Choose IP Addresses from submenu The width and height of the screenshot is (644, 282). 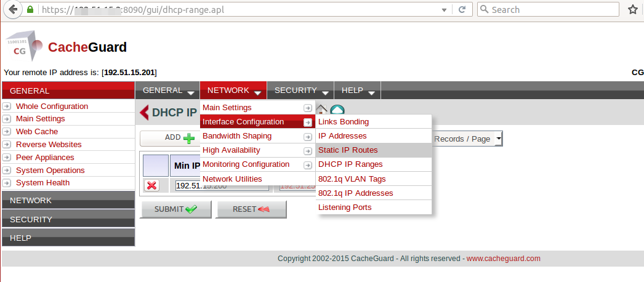click(x=374, y=136)
